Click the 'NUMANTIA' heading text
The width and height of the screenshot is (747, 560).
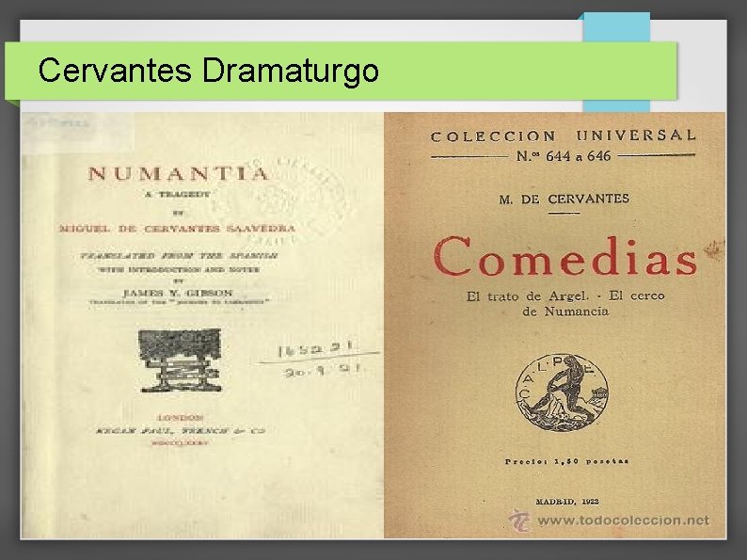click(x=179, y=173)
